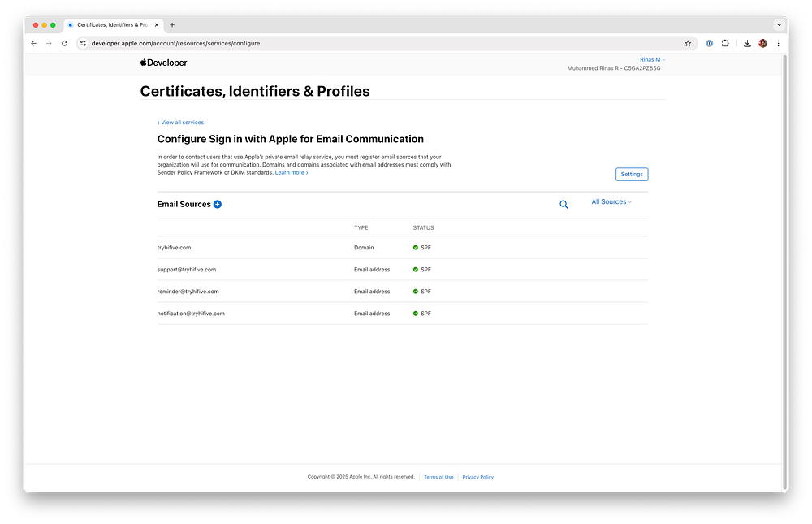
Task: Click Email address type for notification@tryhifive.com
Action: click(372, 314)
